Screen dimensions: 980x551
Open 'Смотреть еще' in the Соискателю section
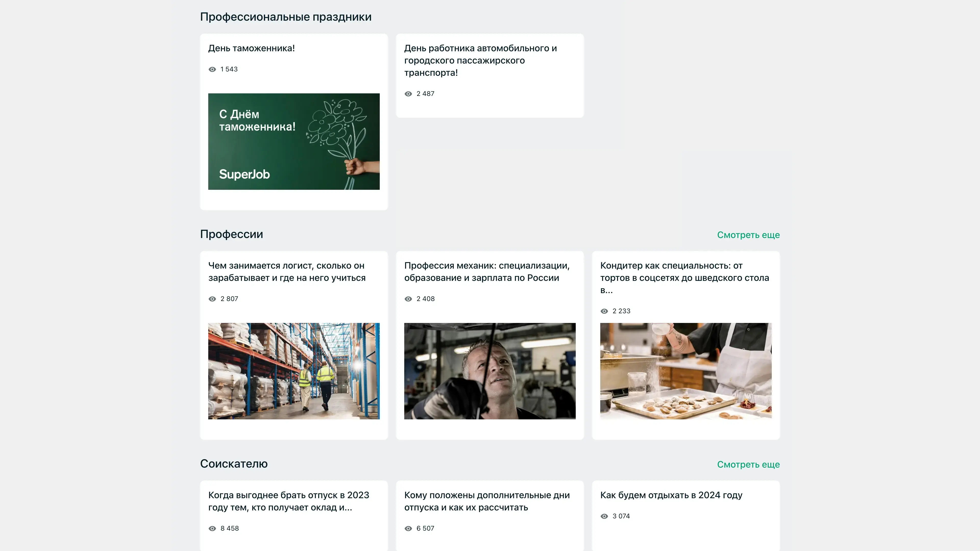tap(748, 465)
